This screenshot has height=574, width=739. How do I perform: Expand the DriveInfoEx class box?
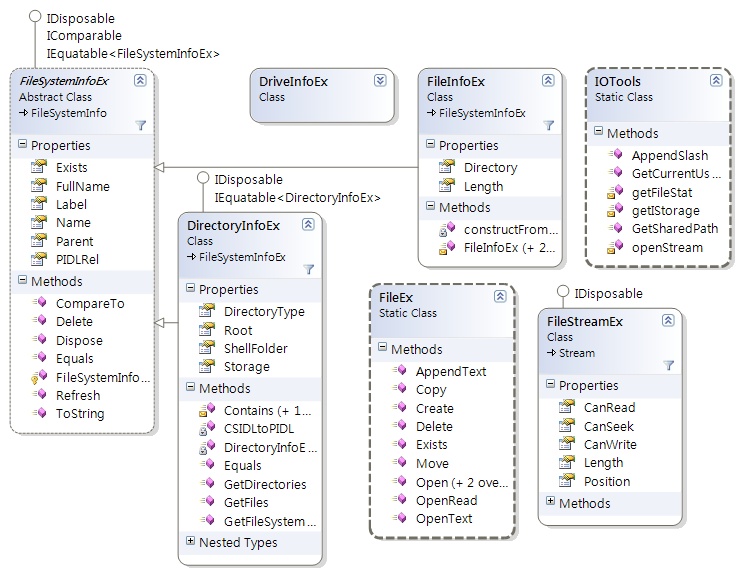coord(380,80)
